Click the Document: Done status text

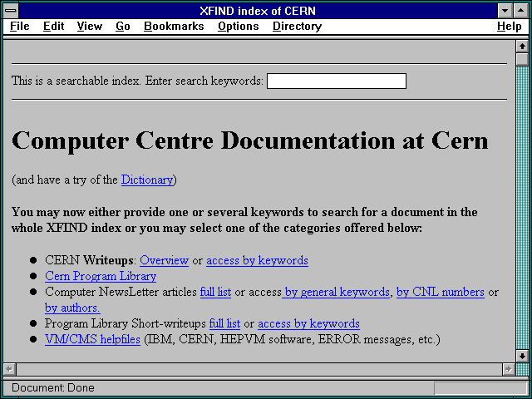click(53, 388)
